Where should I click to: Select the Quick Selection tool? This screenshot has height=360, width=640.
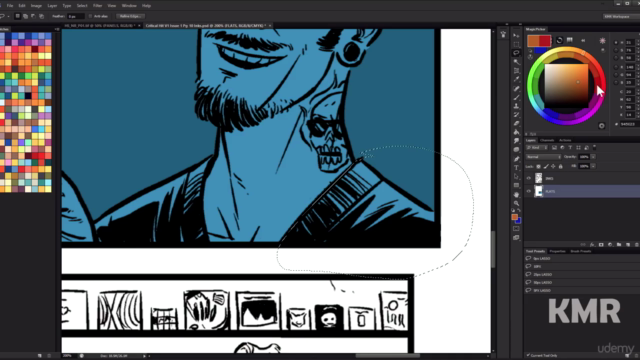coord(516,62)
